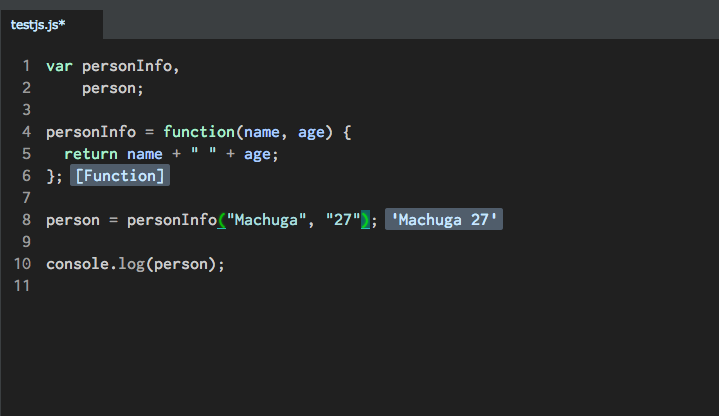Click the "Machuga" string argument
The width and height of the screenshot is (719, 416).
pos(265,220)
